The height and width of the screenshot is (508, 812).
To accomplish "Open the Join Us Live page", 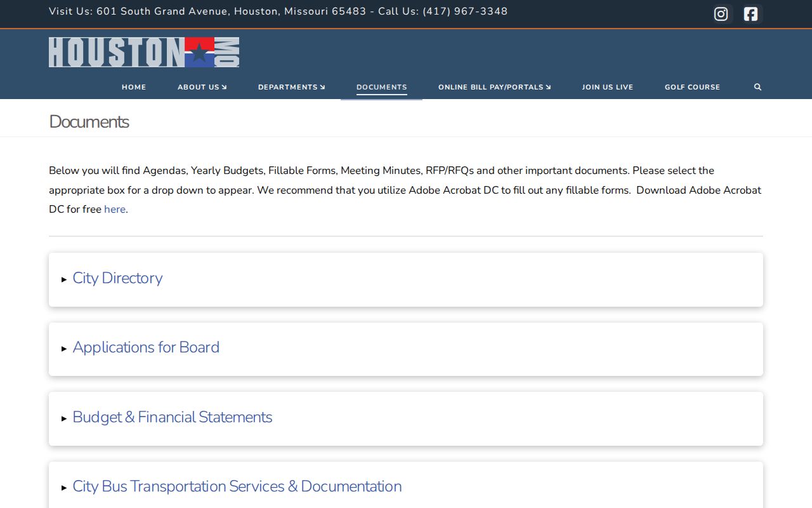I will (607, 87).
